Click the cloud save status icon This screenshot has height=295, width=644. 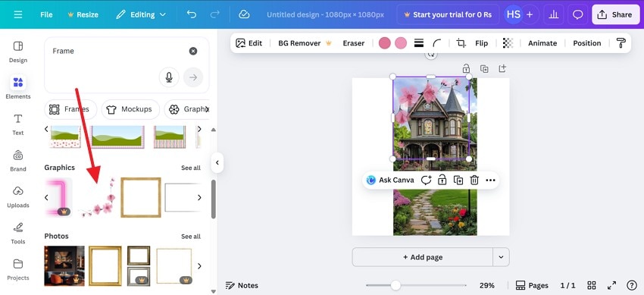244,14
